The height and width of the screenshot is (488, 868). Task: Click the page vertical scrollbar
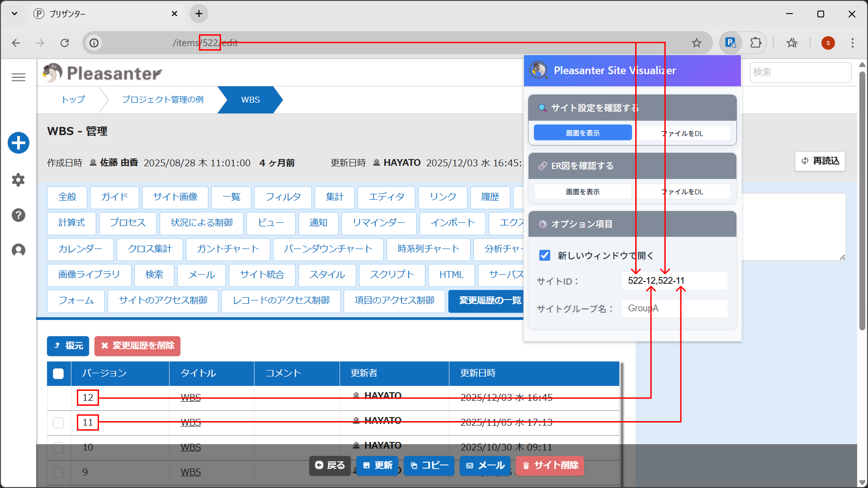[x=862, y=201]
